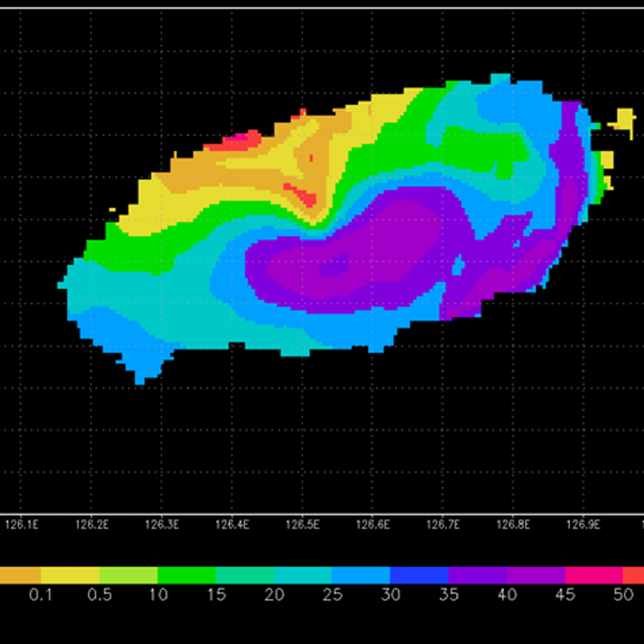Image resolution: width=644 pixels, height=644 pixels.
Task: Click the 0.1 colorbar value label
Action: [41, 595]
